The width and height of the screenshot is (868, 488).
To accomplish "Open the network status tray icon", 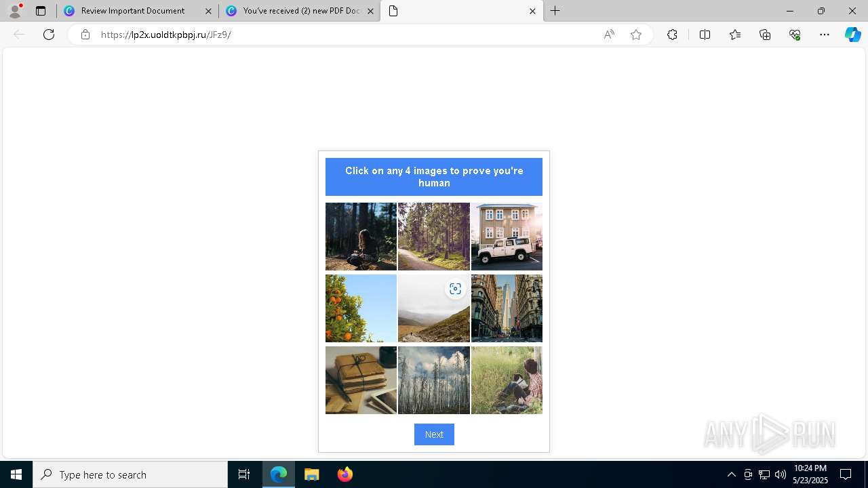I will pos(764,474).
